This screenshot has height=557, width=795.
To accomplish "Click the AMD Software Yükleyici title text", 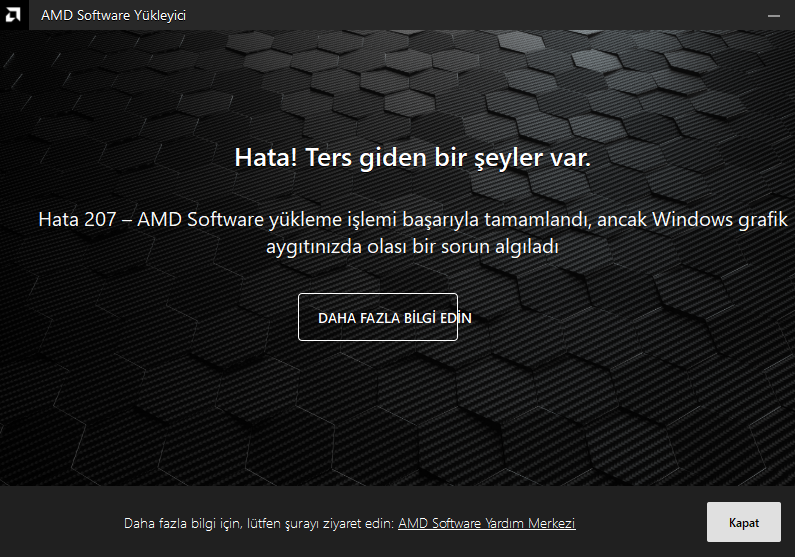I will pos(114,15).
